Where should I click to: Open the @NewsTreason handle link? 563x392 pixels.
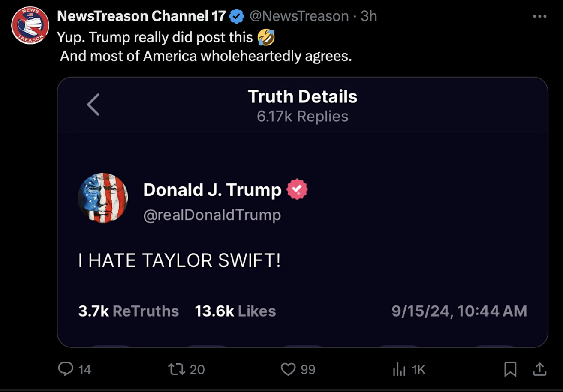[299, 16]
